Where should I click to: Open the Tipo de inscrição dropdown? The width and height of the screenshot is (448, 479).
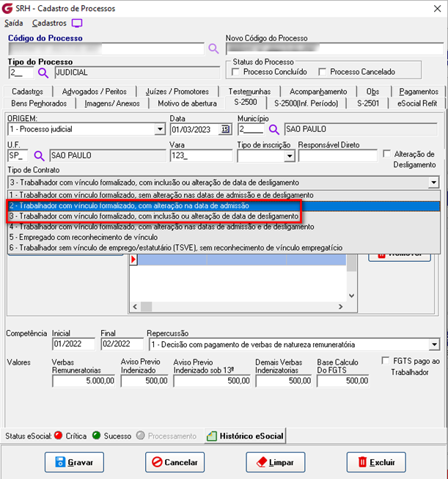tap(289, 156)
